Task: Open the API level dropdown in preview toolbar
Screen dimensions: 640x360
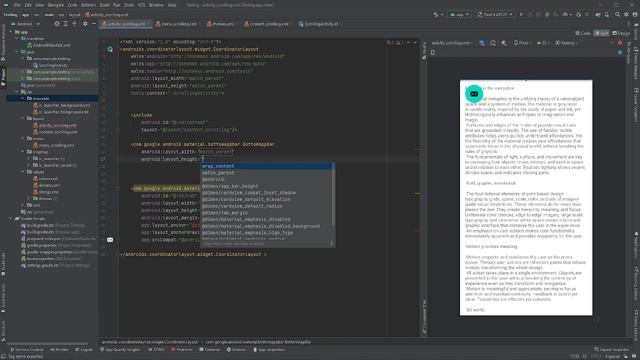Action: (543, 43)
